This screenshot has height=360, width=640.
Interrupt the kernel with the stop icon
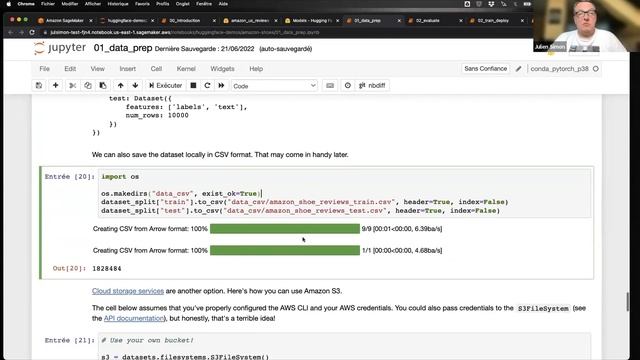(x=193, y=85)
